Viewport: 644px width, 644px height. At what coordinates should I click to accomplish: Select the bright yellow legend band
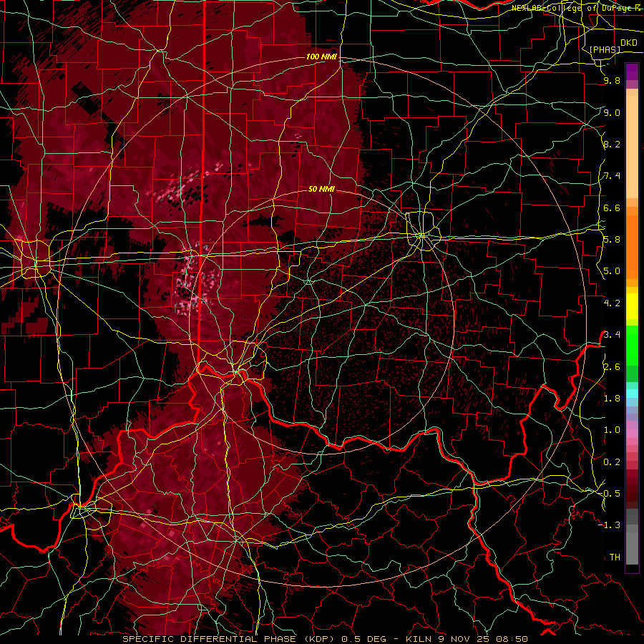point(632,306)
